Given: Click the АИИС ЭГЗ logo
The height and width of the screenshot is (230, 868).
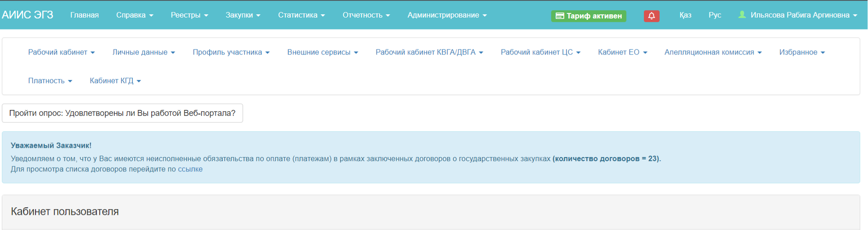Looking at the screenshot, I should (x=28, y=15).
